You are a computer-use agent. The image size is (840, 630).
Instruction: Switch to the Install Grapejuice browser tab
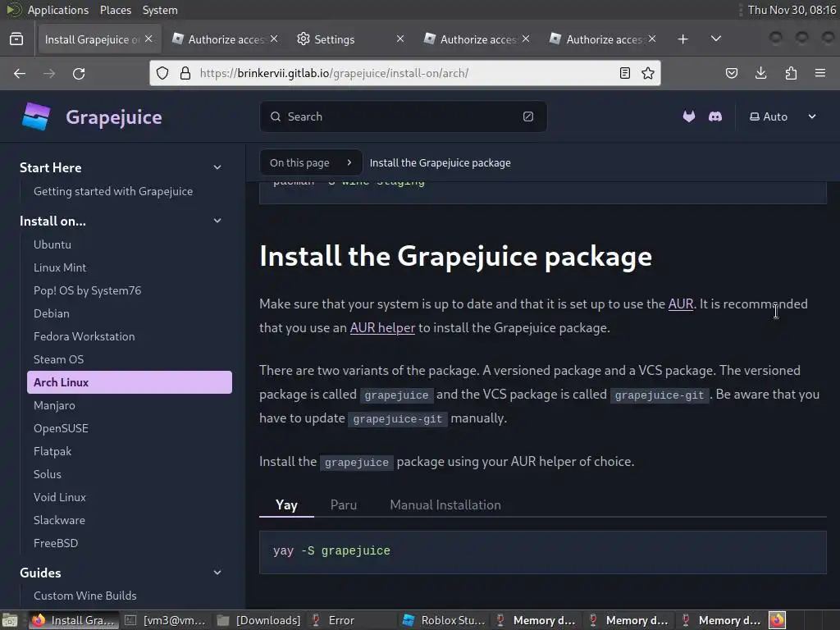99,39
